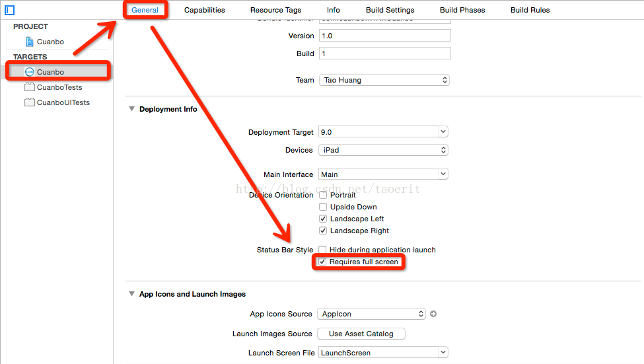This screenshot has height=364, width=644.
Task: Click the Version input field
Action: point(385,36)
